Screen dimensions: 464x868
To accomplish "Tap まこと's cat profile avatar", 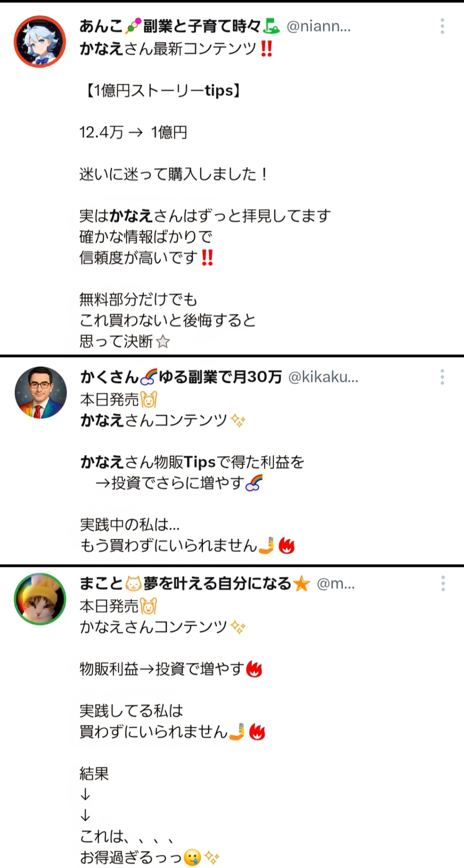I will (x=40, y=599).
